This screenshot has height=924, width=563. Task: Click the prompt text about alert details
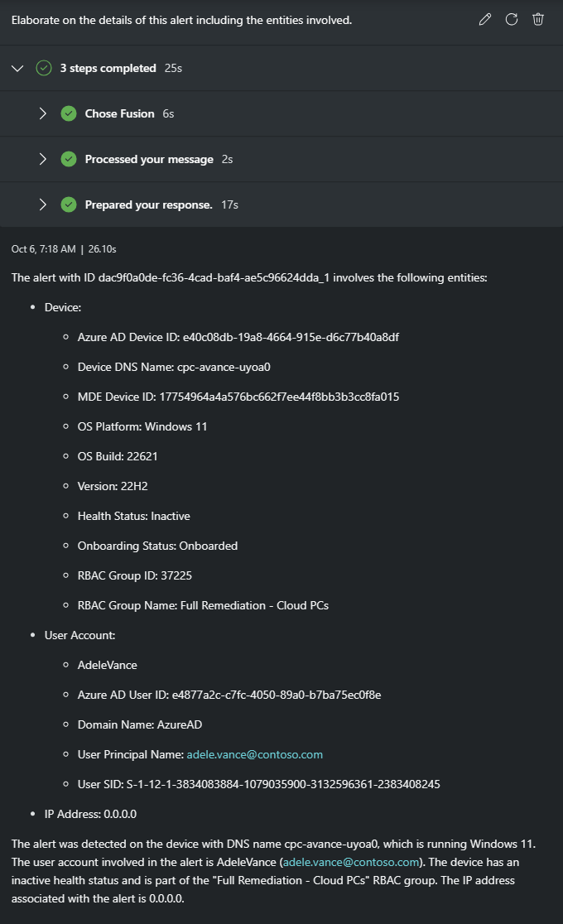(182, 20)
